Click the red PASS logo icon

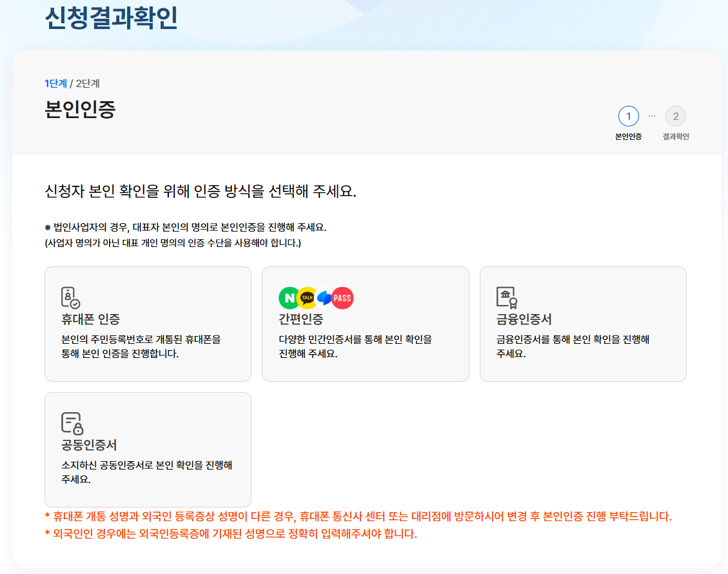point(342,298)
